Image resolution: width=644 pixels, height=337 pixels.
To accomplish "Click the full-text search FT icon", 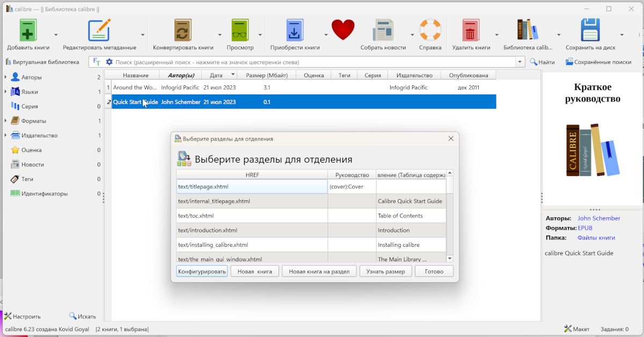I will pyautogui.click(x=97, y=62).
